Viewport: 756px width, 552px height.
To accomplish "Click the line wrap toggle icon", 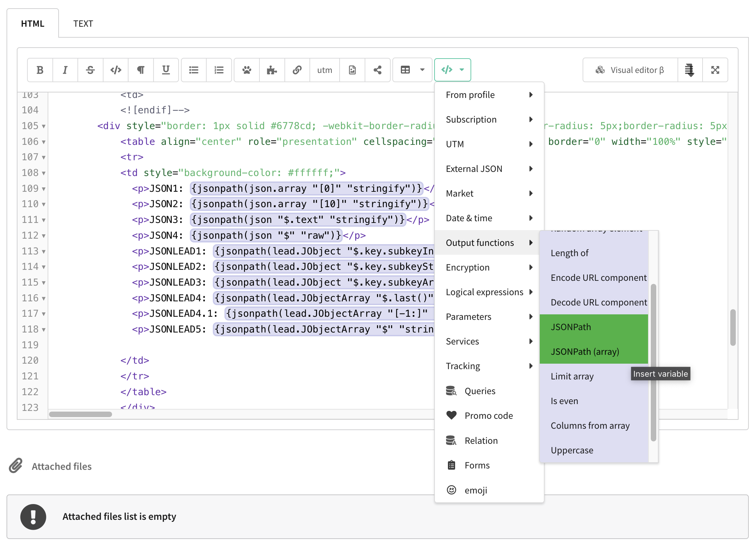I will click(x=690, y=70).
